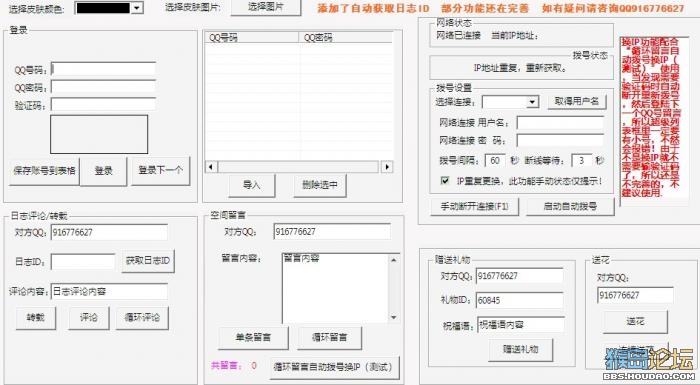Click the right arrow of account list scrollbar
The height and width of the screenshot is (385, 700).
(x=387, y=167)
